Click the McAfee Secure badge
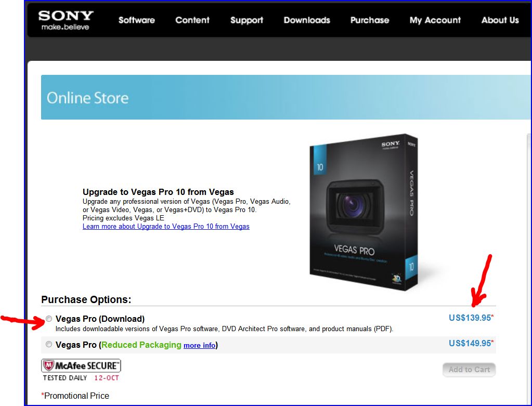 [x=81, y=370]
